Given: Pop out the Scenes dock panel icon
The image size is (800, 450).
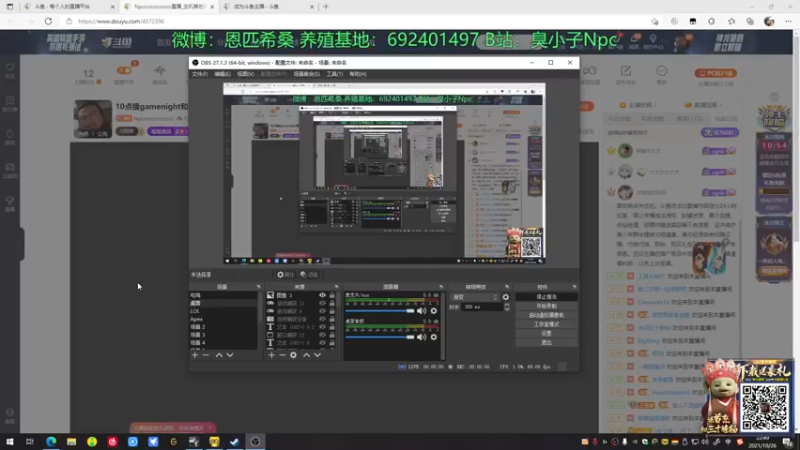Looking at the screenshot, I should coord(259,287).
